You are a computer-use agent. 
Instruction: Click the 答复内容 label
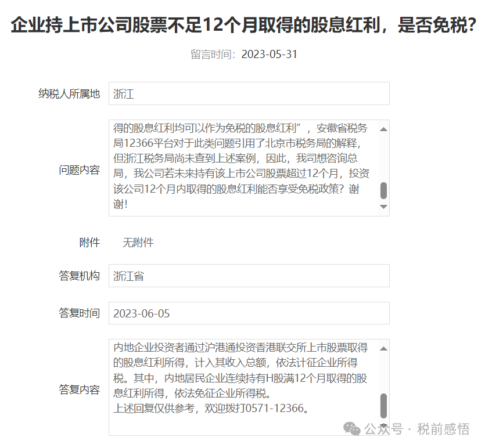pos(79,389)
